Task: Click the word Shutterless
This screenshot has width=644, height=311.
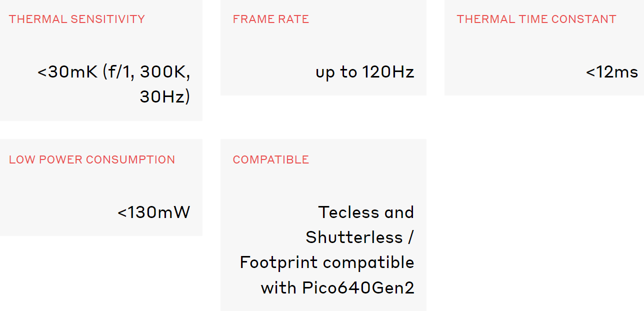Action: tap(354, 237)
